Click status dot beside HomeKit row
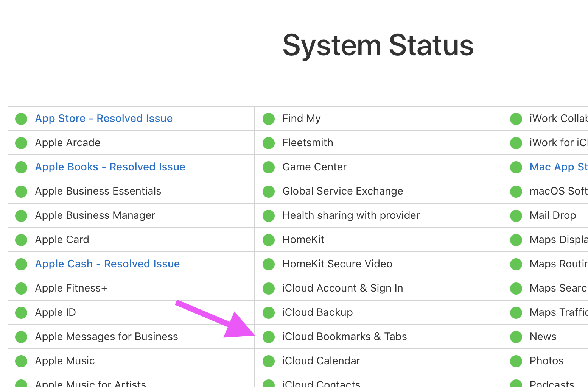The image size is (588, 387). 269,240
